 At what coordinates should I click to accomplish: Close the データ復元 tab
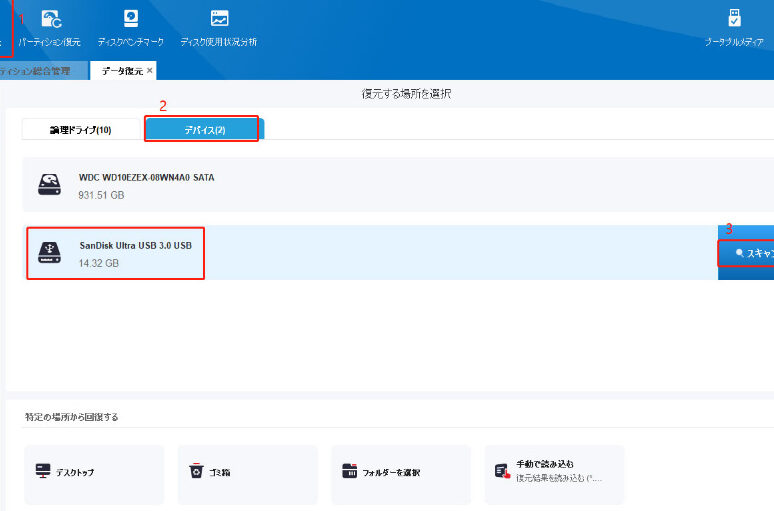click(150, 71)
